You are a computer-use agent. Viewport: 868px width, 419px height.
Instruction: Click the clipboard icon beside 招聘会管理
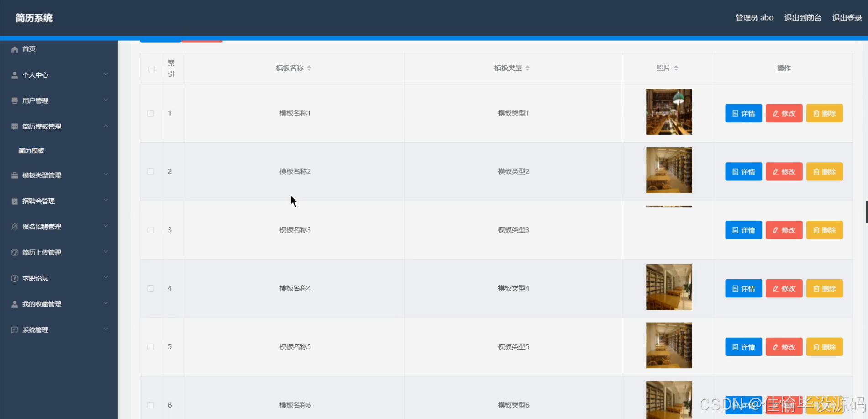[x=15, y=201]
